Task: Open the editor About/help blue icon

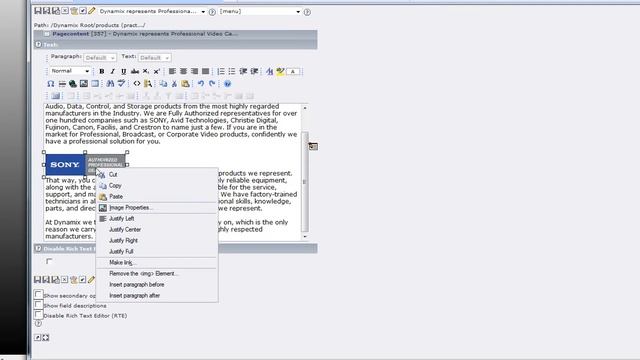Action: 227,84
